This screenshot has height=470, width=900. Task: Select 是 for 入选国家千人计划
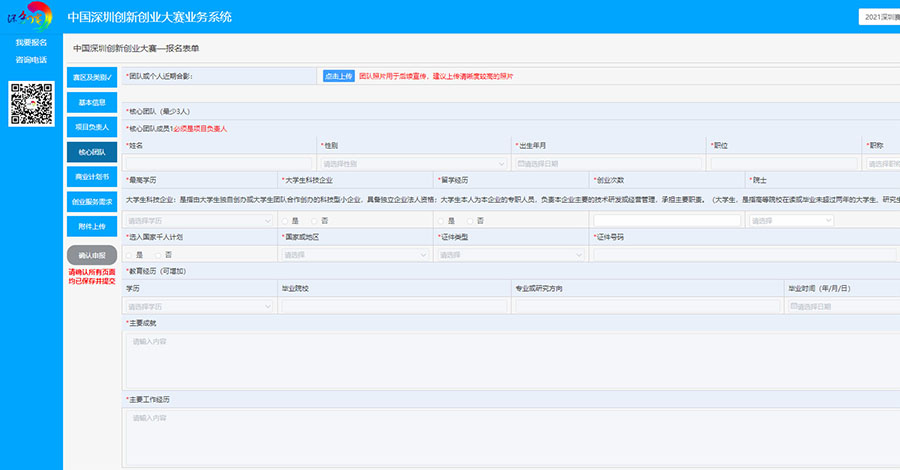129,255
